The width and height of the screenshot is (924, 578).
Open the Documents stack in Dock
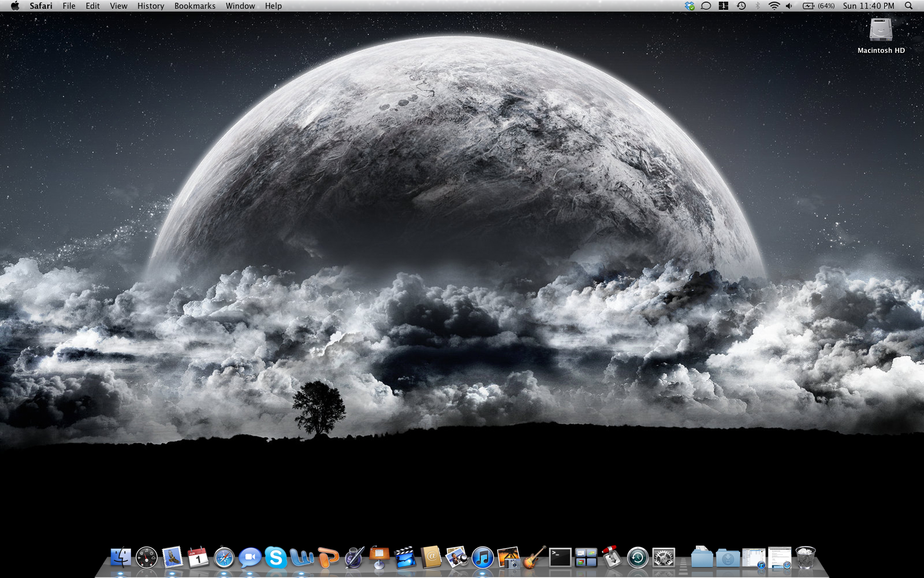[702, 558]
